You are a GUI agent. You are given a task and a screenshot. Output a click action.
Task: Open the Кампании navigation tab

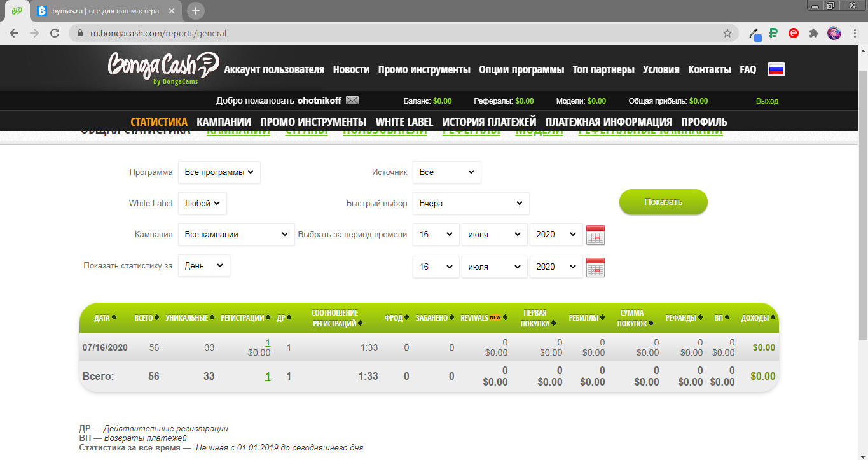point(224,122)
